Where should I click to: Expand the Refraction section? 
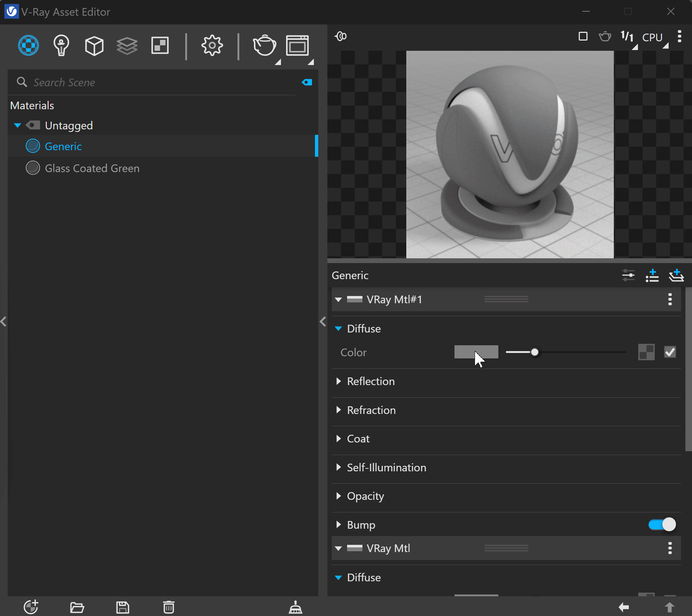(338, 410)
